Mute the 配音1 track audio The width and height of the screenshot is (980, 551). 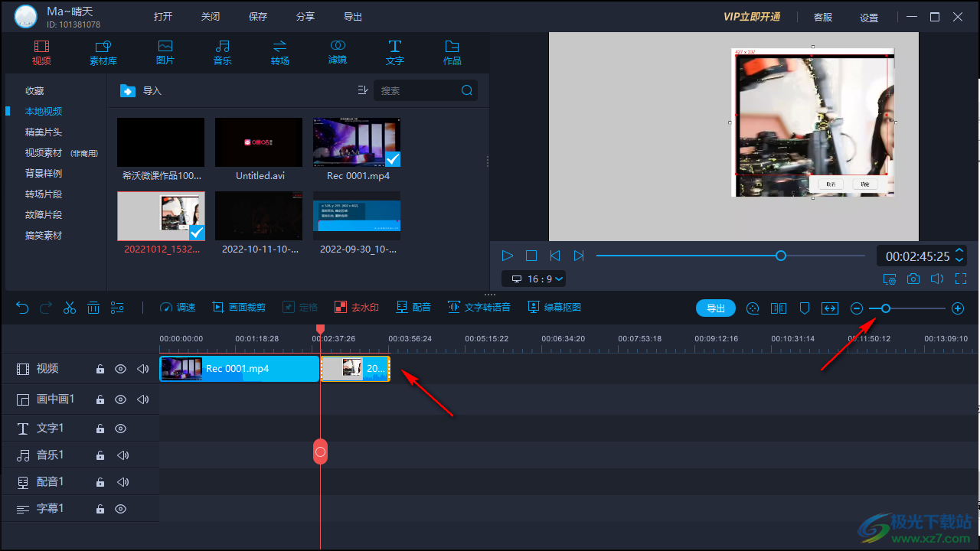click(122, 482)
